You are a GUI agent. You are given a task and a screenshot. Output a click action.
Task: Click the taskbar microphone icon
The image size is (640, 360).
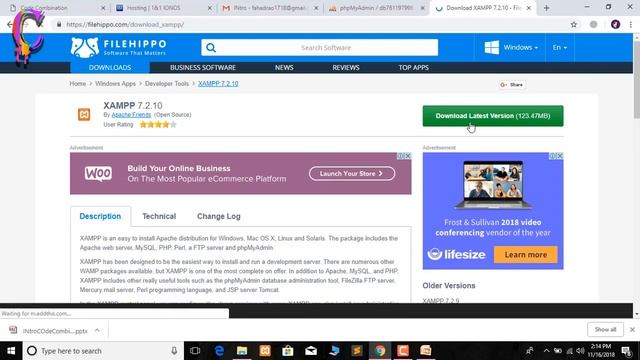tap(174, 351)
